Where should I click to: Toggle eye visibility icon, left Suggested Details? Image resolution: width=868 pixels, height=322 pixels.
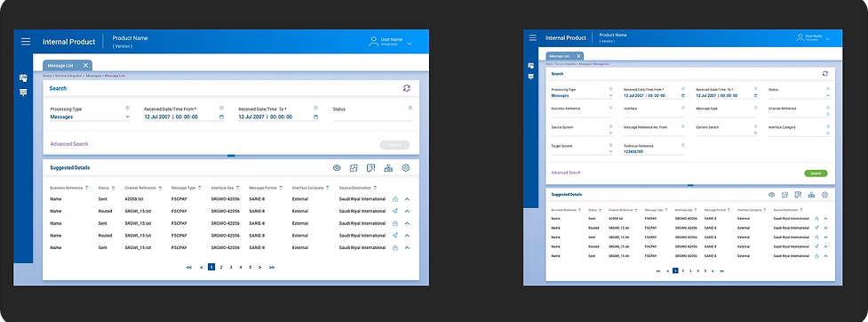tap(337, 168)
